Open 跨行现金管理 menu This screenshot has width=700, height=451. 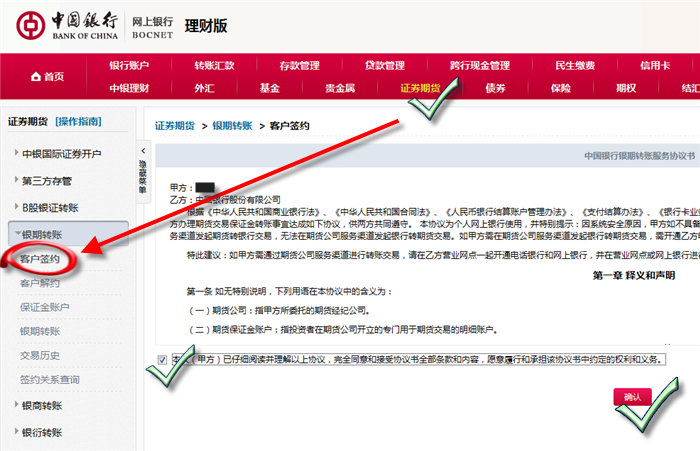pyautogui.click(x=480, y=66)
